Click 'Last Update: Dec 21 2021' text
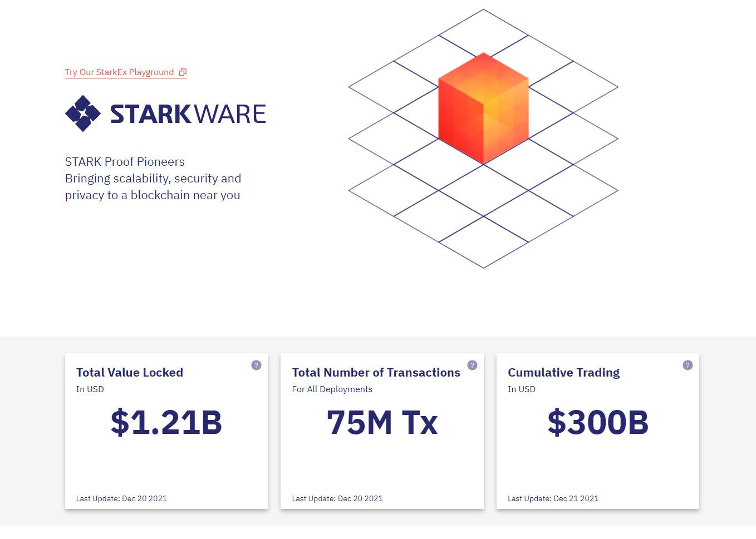Screen dimensions: 756x539 pyautogui.click(x=553, y=498)
